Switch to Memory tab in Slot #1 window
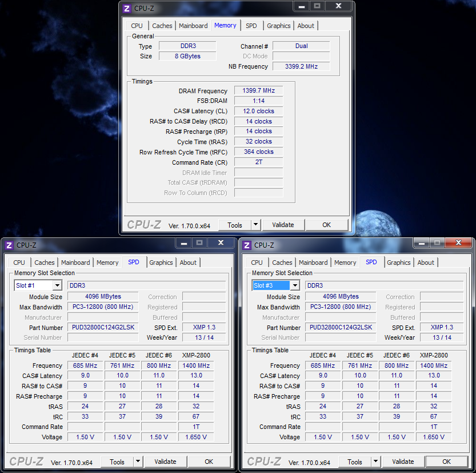This screenshot has height=473, width=476. tap(107, 263)
